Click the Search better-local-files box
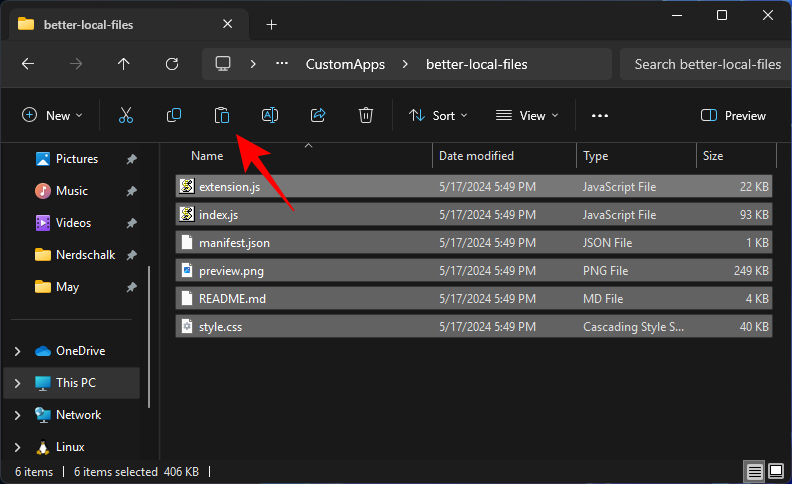This screenshot has height=484, width=792. 706,64
